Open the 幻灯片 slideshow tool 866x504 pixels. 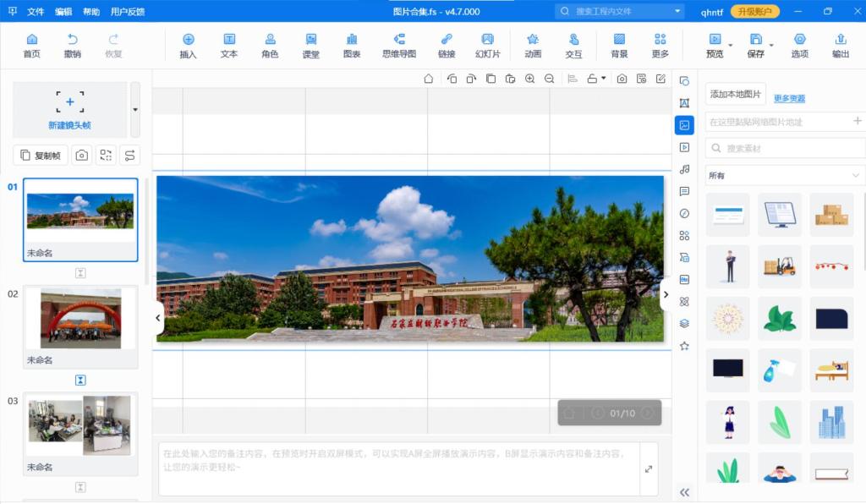487,46
